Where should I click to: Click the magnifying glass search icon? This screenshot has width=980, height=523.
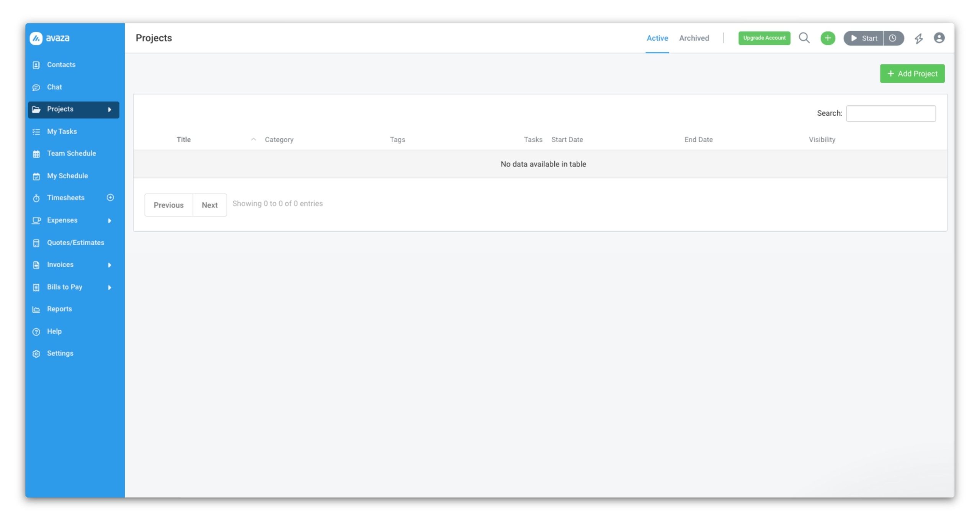[804, 38]
